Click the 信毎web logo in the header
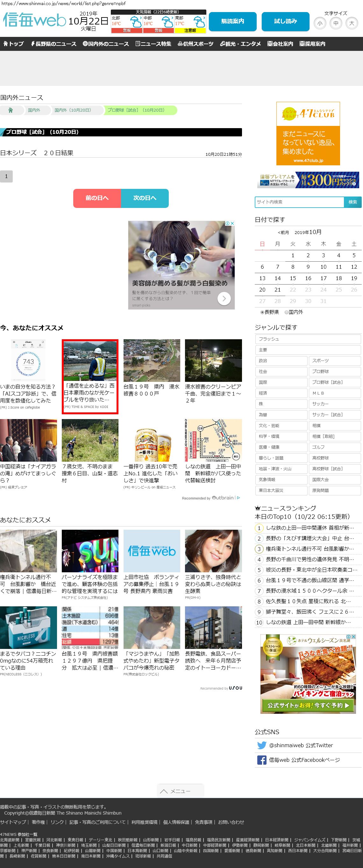Image resolution: width=363 pixels, height=868 pixels. pos(34,20)
